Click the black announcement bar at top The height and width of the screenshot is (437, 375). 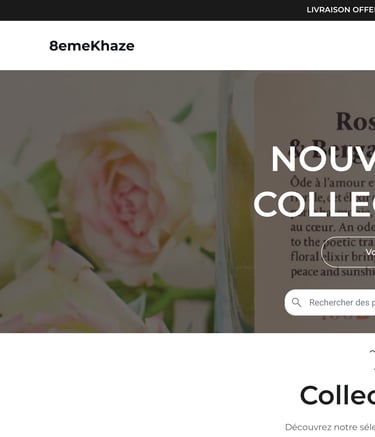(x=187, y=10)
